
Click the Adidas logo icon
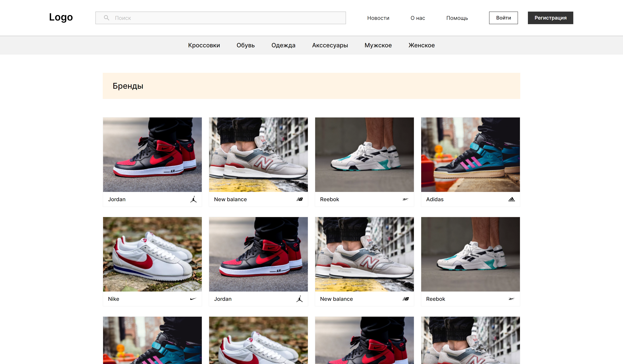[511, 199]
